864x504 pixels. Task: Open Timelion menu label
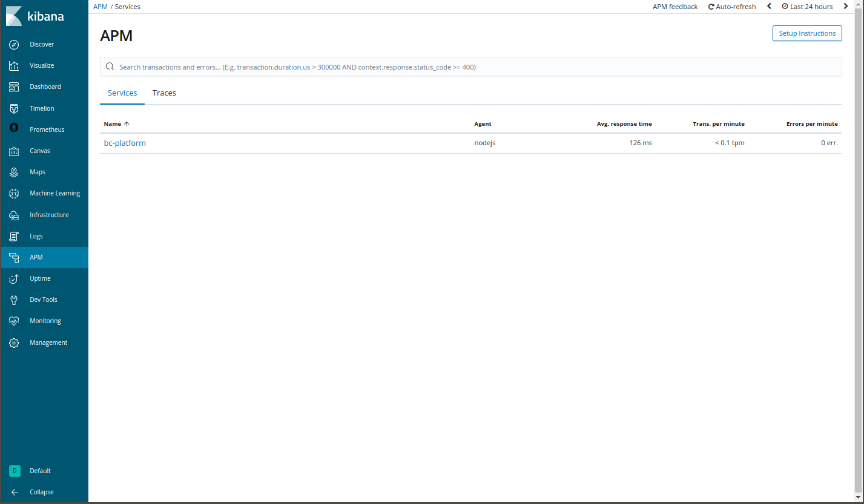pyautogui.click(x=42, y=108)
